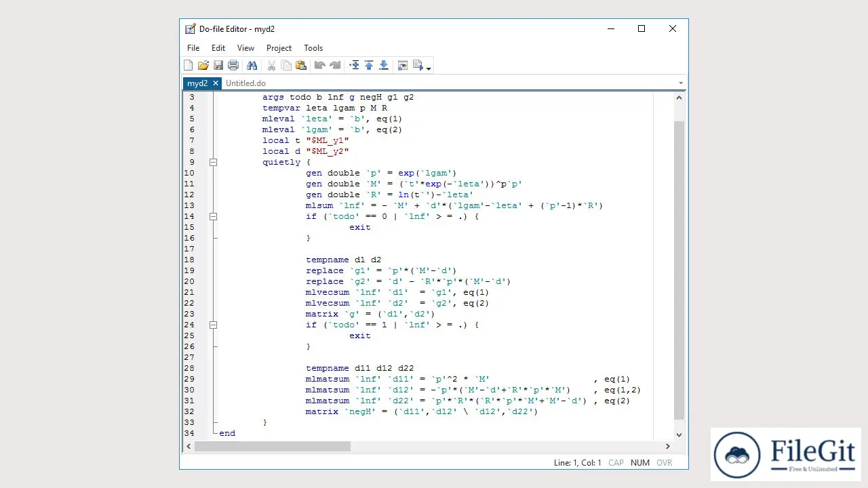
Task: Click the 'local d "$ML_y2"' line
Action: [x=306, y=151]
